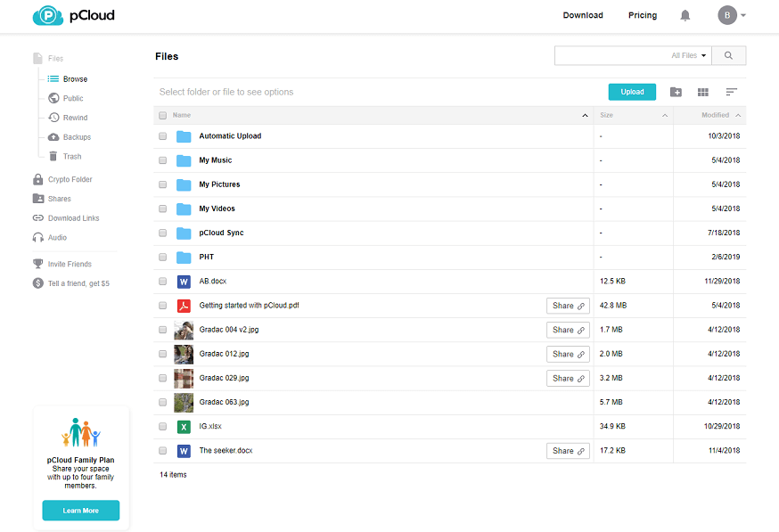The height and width of the screenshot is (532, 779).
Task: Open the profile account menu
Action: 731,15
